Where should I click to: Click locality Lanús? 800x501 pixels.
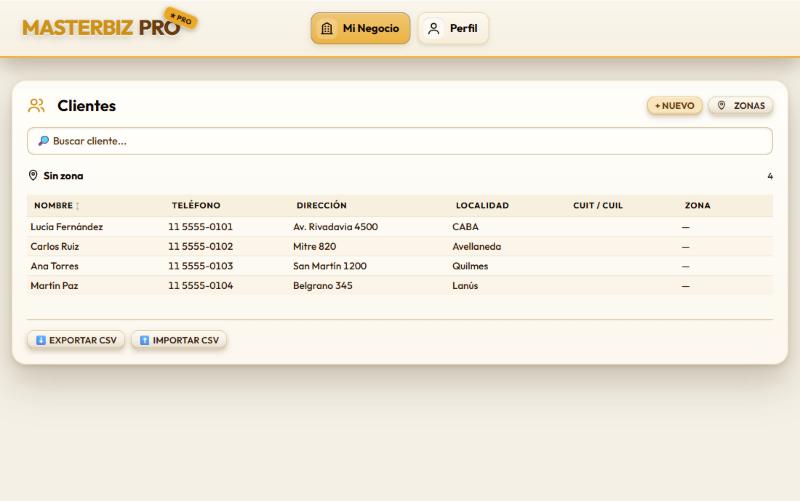[x=465, y=286]
